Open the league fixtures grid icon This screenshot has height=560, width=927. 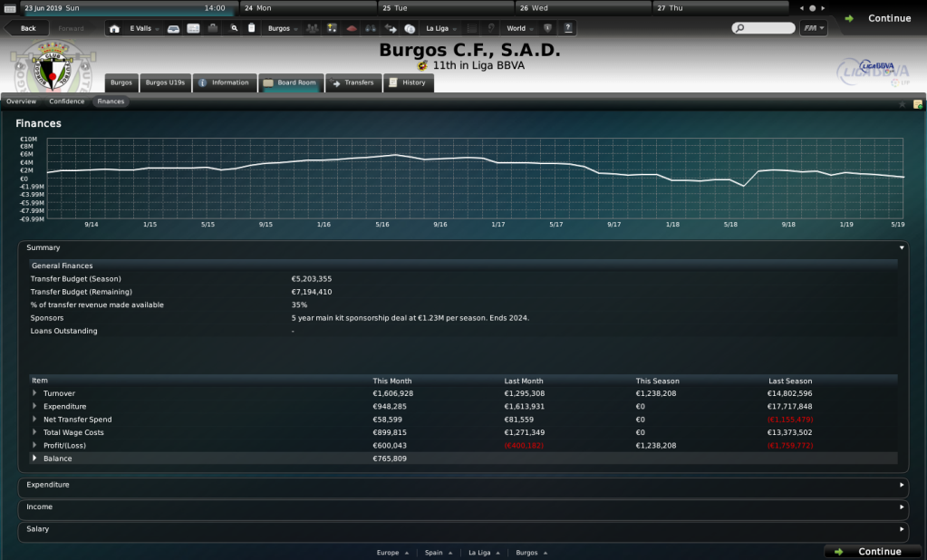[x=472, y=28]
